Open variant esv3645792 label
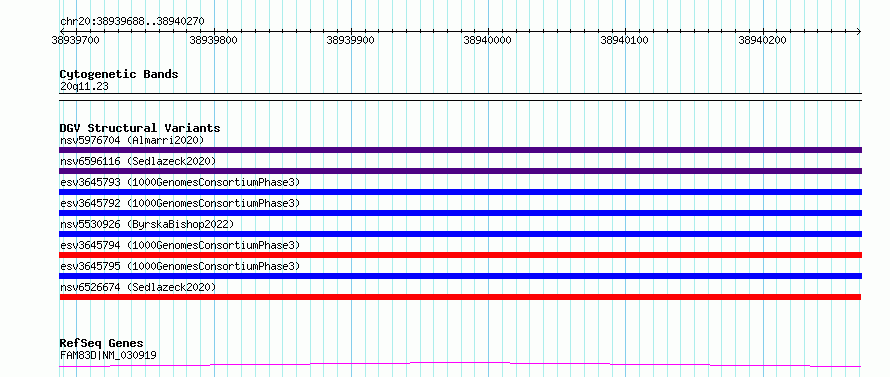This screenshot has width=890, height=377. pyautogui.click(x=180, y=203)
